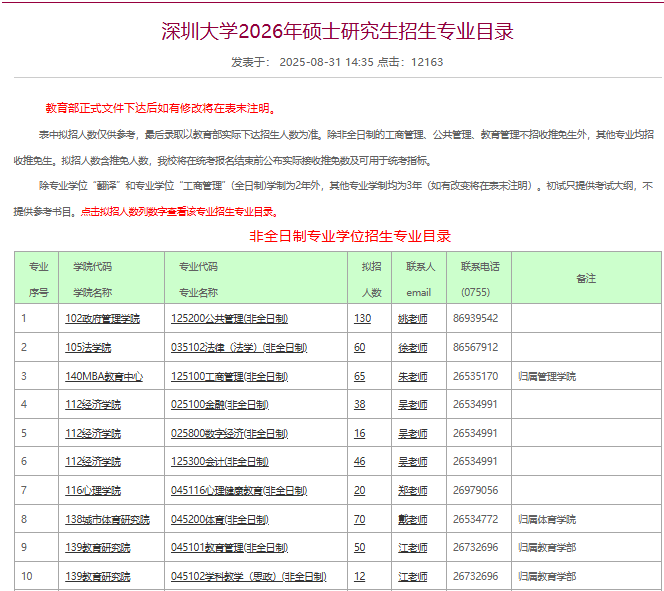This screenshot has height=591, width=664.
Task: Open the 102政府管理学院 college link
Action: pyautogui.click(x=102, y=318)
